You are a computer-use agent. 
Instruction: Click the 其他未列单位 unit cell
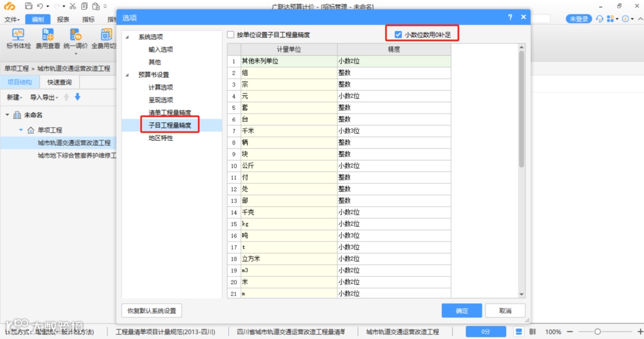289,61
